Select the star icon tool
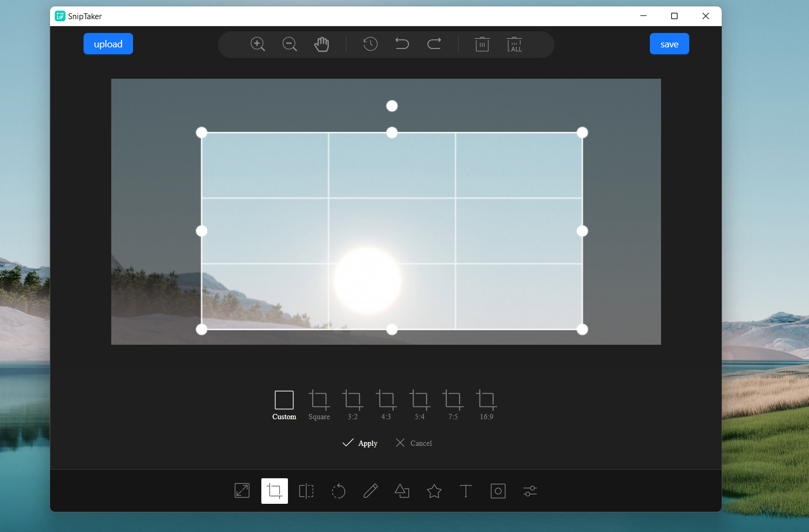 coord(434,491)
